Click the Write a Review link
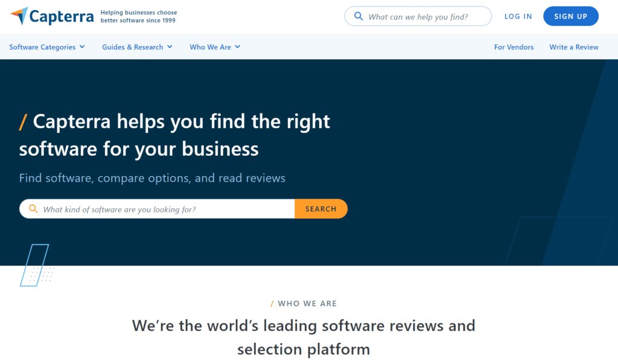The height and width of the screenshot is (364, 618). click(x=573, y=46)
